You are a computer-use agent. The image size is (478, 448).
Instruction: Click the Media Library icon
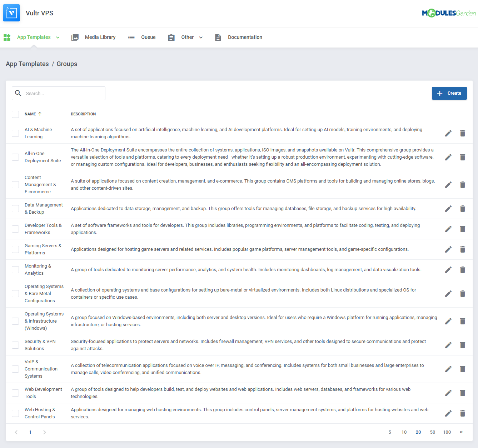[75, 37]
